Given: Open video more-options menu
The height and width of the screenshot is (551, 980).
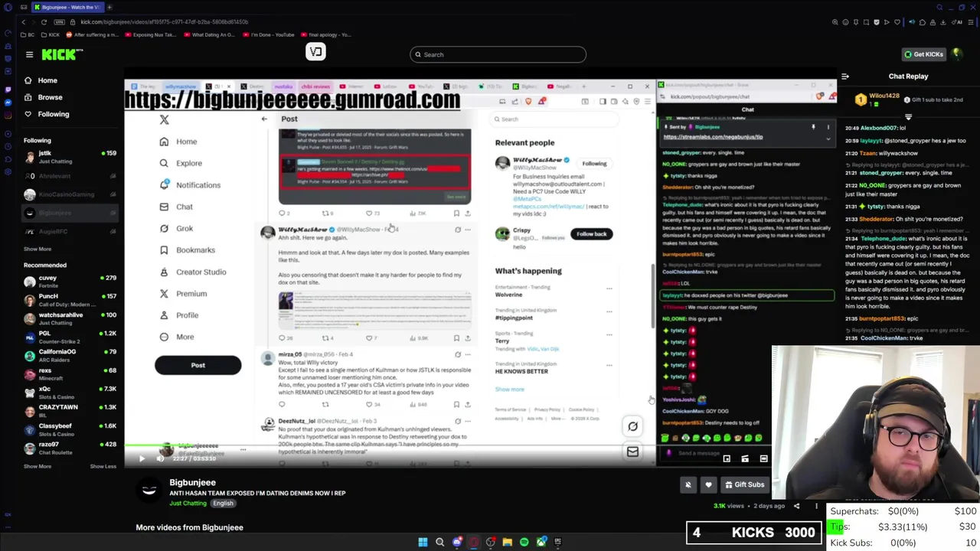Looking at the screenshot, I should pyautogui.click(x=816, y=506).
